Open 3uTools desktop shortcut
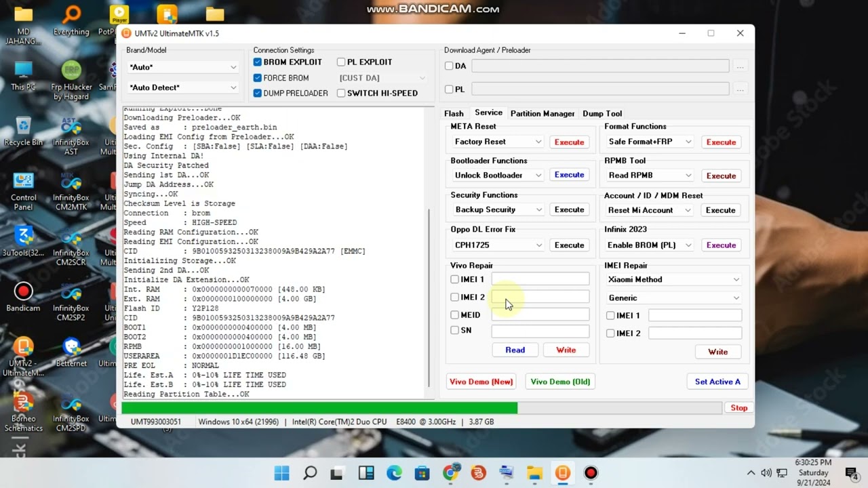 tap(23, 241)
